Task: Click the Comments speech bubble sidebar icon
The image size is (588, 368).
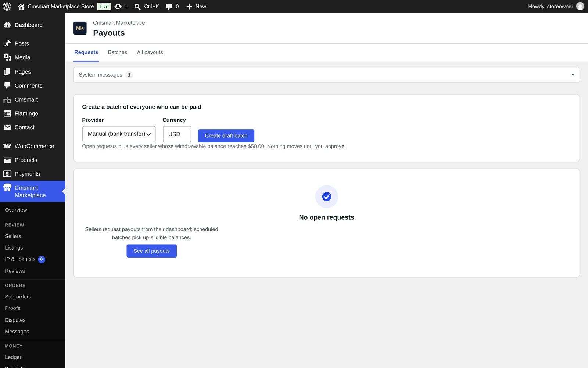Action: [x=7, y=85]
